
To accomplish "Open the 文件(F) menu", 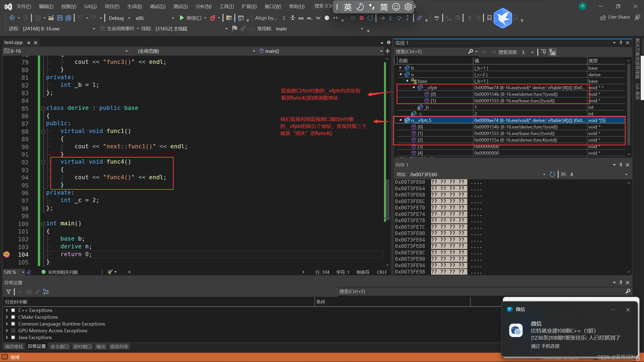I will click(x=24, y=6).
